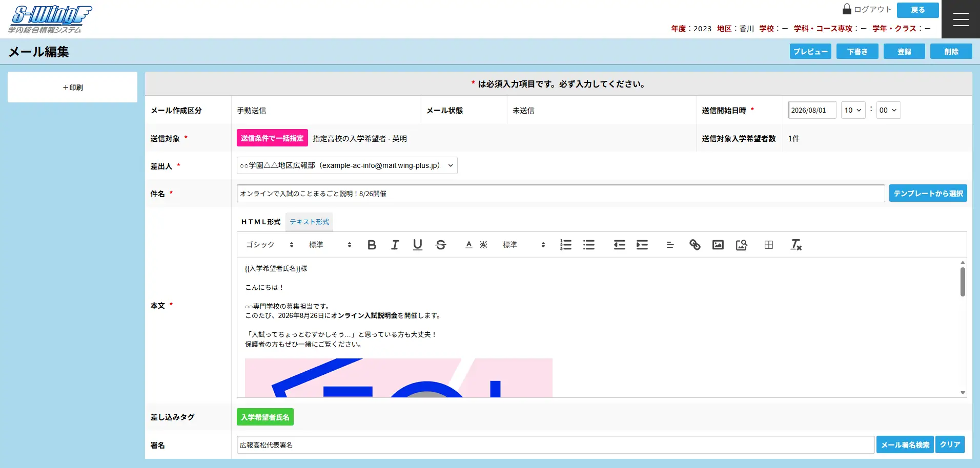980x468 pixels.
Task: Expand the send start hour dropdown
Action: (853, 110)
